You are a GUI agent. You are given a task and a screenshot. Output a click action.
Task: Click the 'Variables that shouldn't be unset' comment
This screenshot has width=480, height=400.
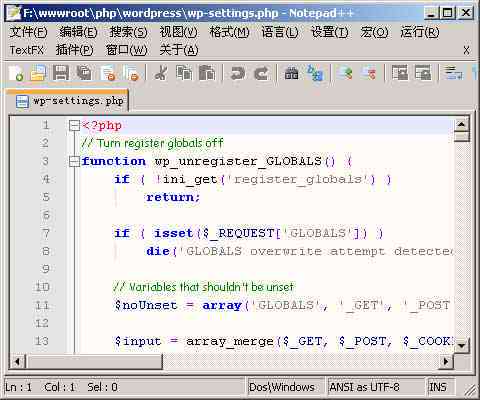[203, 287]
